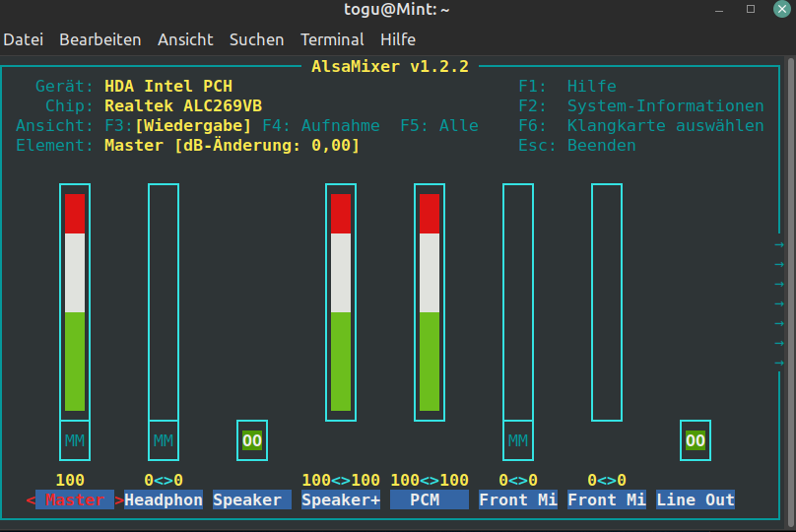Screen dimensions: 796x532
Task: Click the AlsaMixer v1.2.2 title
Action: (x=390, y=67)
